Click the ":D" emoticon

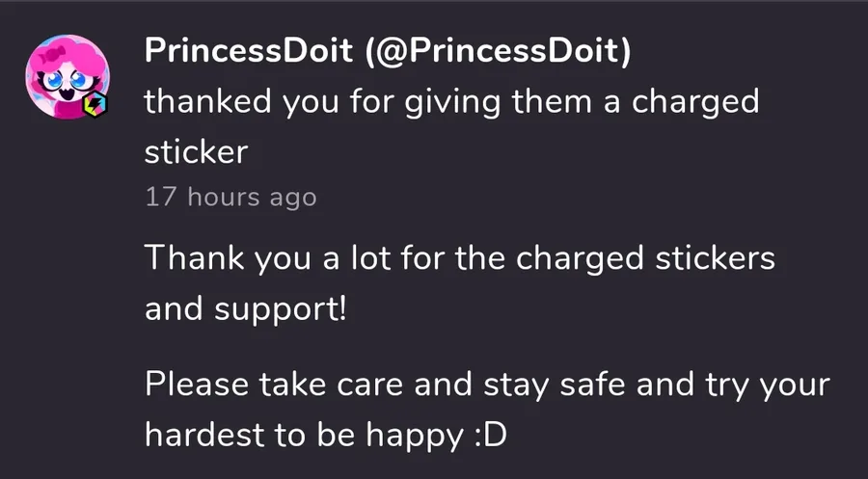tap(490, 436)
